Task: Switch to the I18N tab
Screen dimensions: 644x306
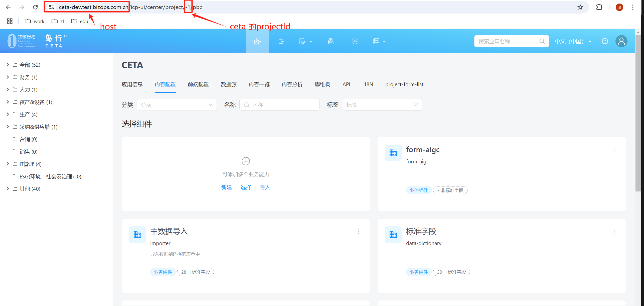Action: point(368,84)
